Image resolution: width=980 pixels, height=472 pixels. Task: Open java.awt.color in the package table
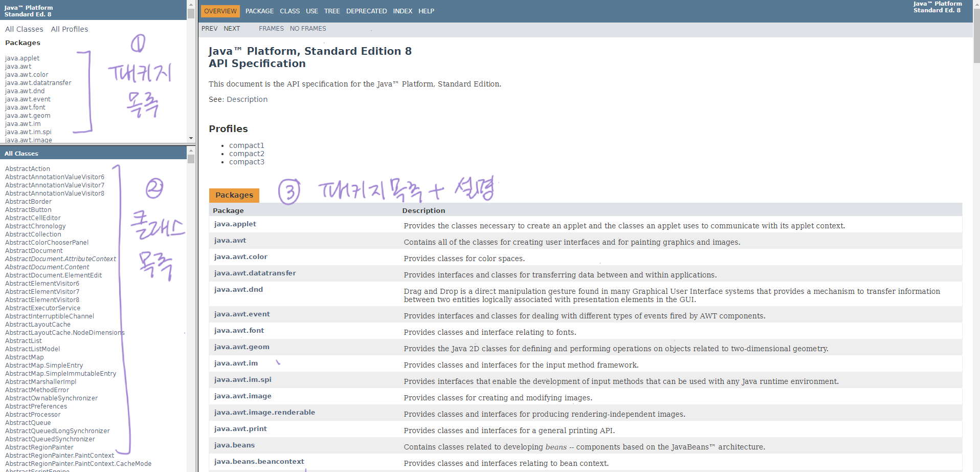[241, 257]
